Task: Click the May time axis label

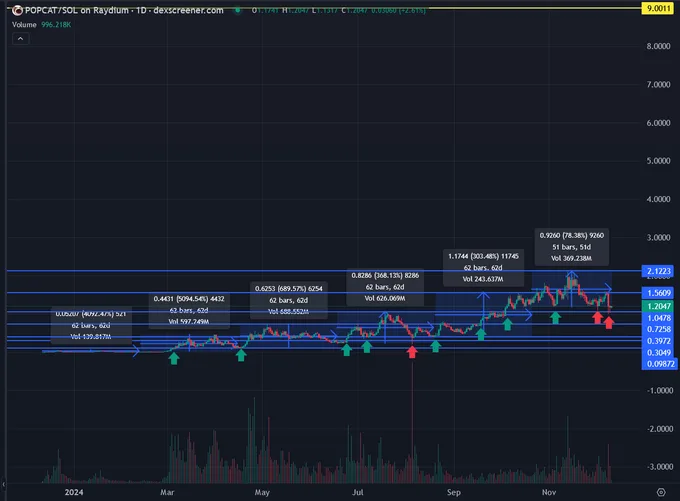Action: click(262, 492)
